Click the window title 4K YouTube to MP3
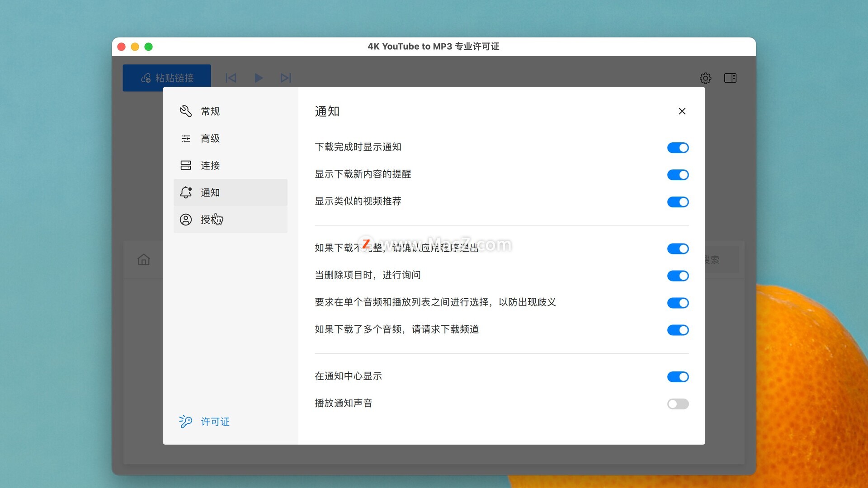 434,47
